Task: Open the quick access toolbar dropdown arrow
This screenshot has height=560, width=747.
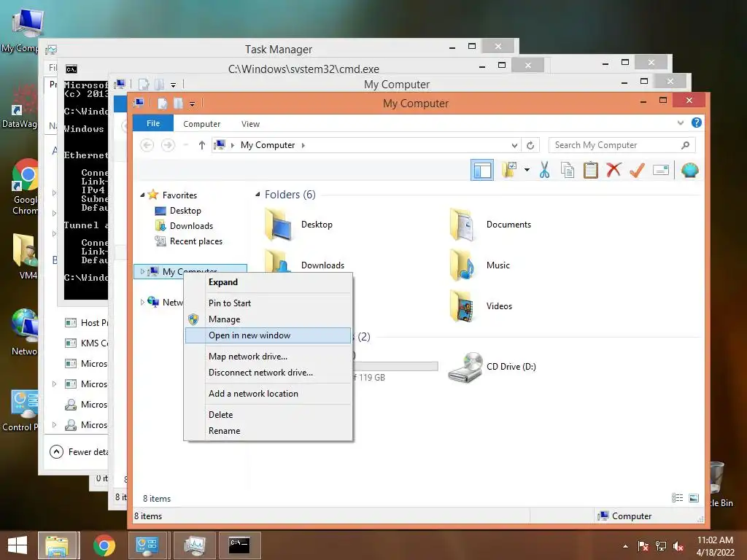Action: [192, 104]
